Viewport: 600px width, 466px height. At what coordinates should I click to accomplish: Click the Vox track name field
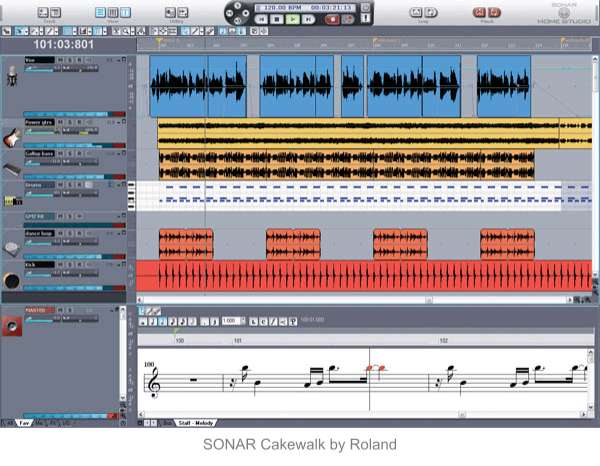pos(39,60)
